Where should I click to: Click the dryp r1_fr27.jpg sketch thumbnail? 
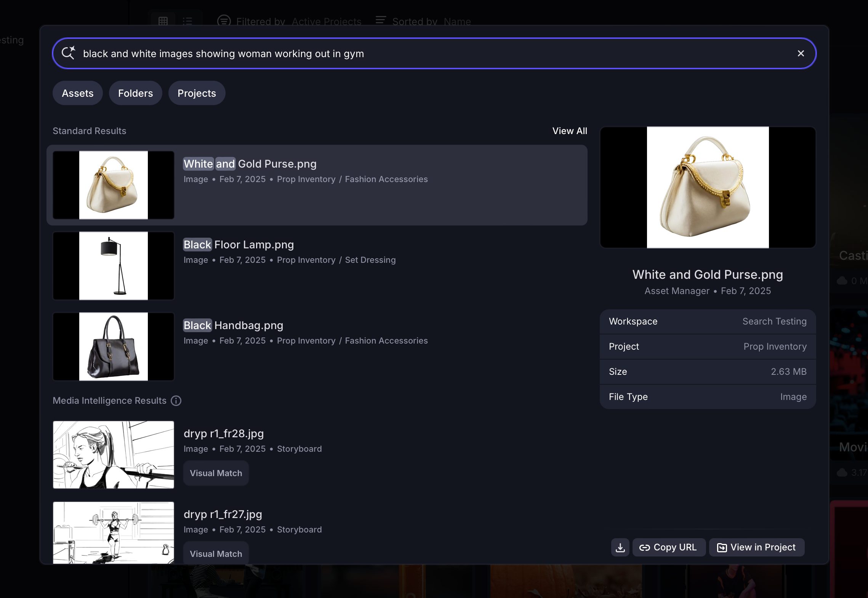(x=114, y=532)
